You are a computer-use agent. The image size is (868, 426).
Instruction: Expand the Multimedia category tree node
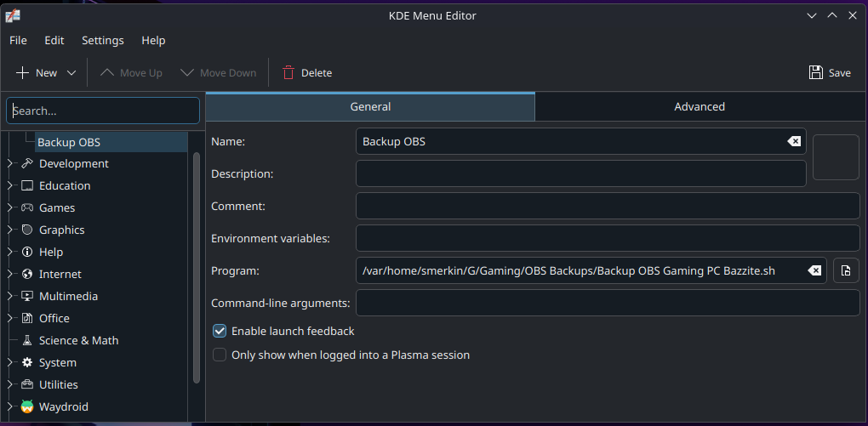10,296
